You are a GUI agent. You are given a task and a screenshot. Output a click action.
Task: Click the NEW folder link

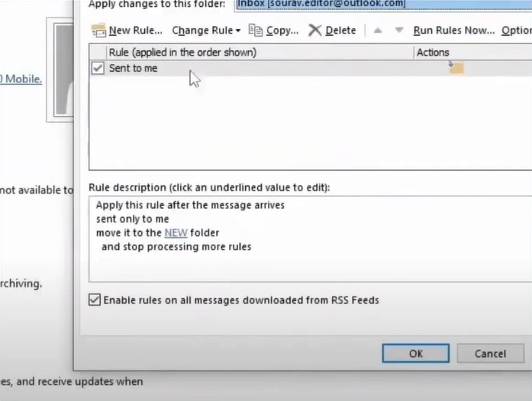coord(176,233)
